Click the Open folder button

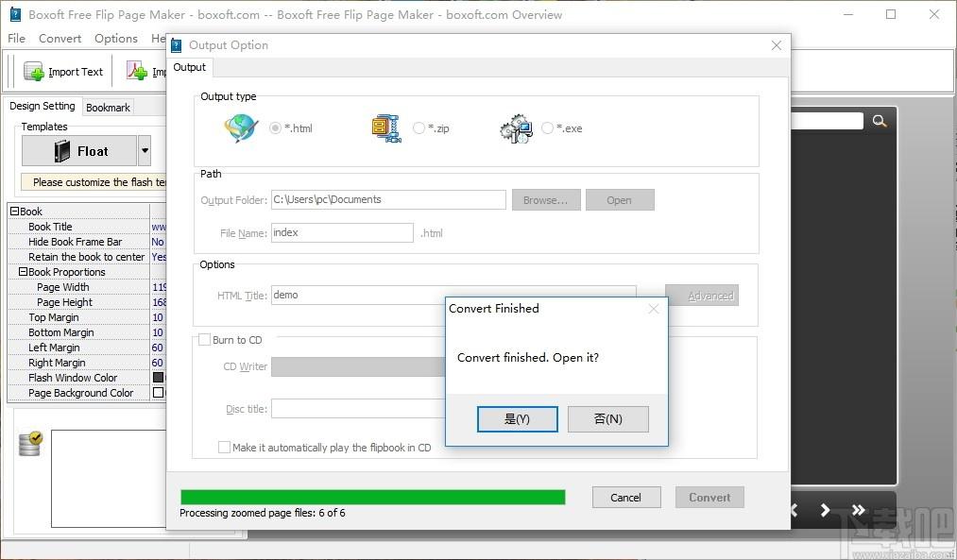pyautogui.click(x=620, y=200)
